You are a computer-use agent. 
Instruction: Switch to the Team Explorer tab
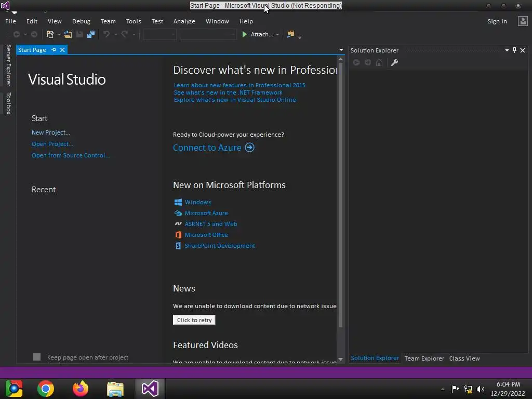[424, 358]
